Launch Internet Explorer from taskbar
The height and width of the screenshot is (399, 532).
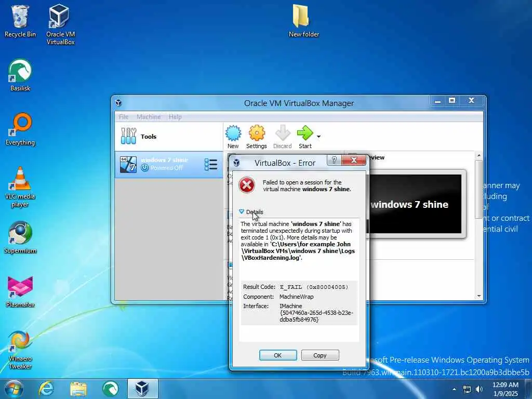(x=46, y=389)
